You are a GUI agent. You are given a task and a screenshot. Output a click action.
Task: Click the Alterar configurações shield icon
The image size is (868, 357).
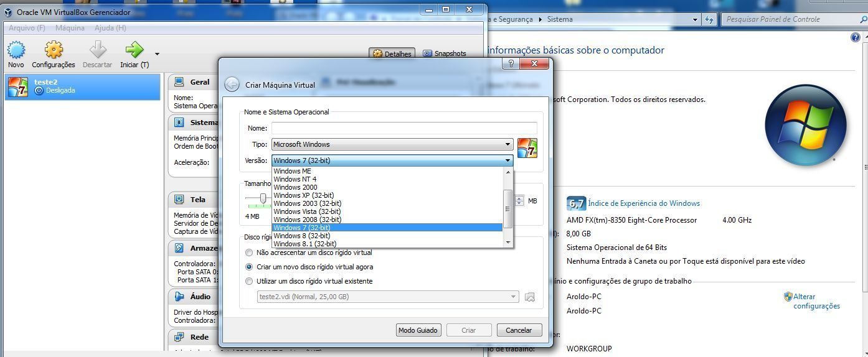(788, 297)
